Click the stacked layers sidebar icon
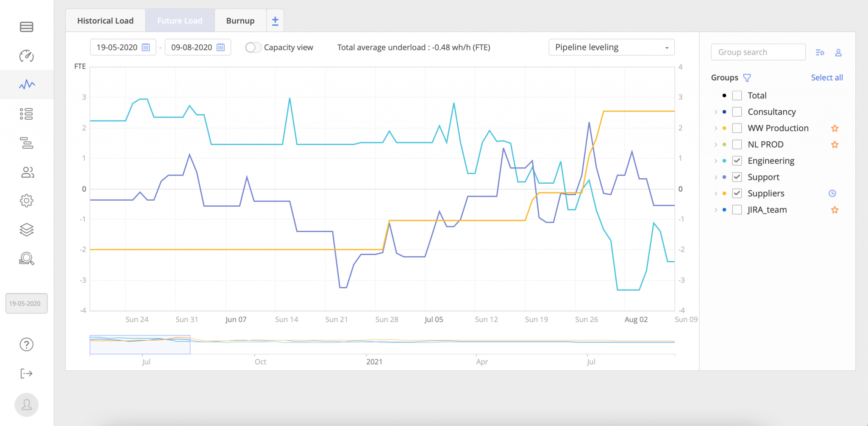868x426 pixels. coord(26,230)
